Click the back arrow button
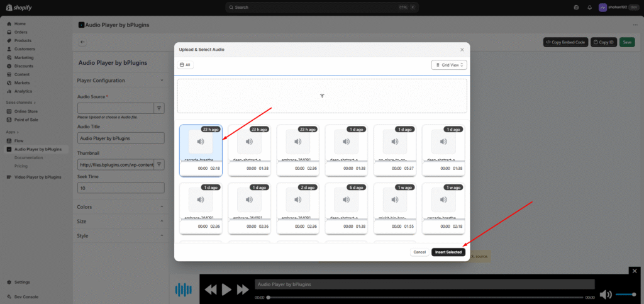This screenshot has width=644, height=304. [82, 42]
